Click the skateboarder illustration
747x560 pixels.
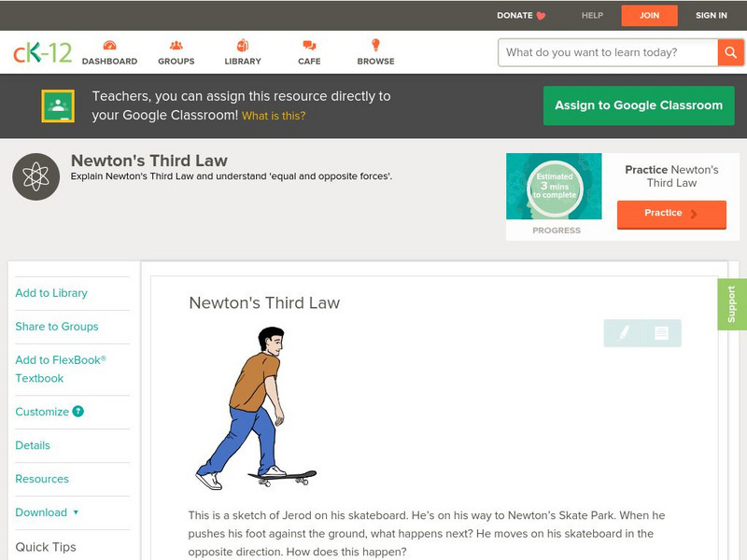click(256, 408)
